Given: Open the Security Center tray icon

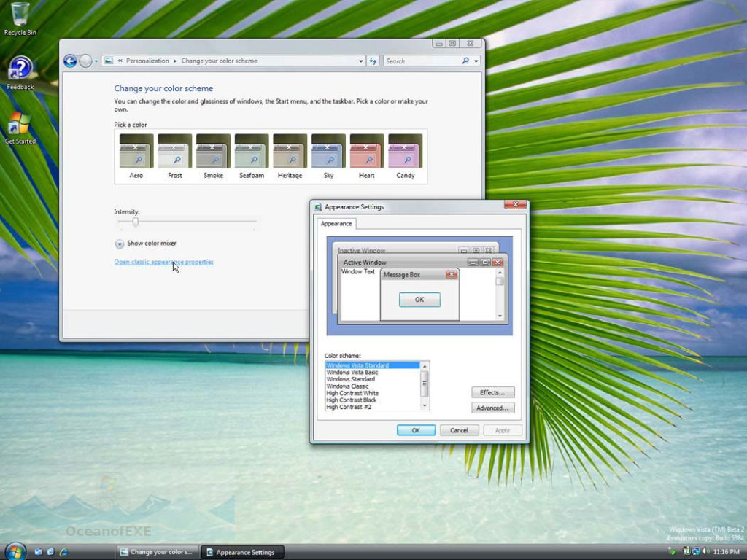Looking at the screenshot, I should tap(673, 551).
